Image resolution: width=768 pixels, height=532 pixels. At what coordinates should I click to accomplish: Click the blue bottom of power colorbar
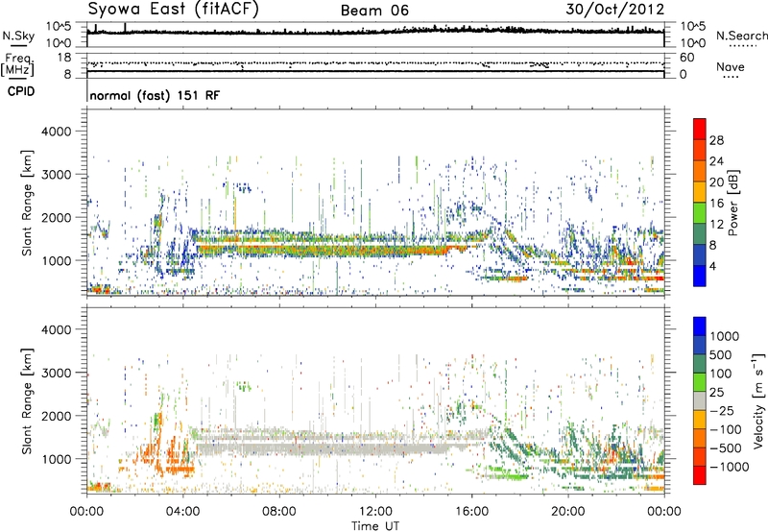pos(700,276)
